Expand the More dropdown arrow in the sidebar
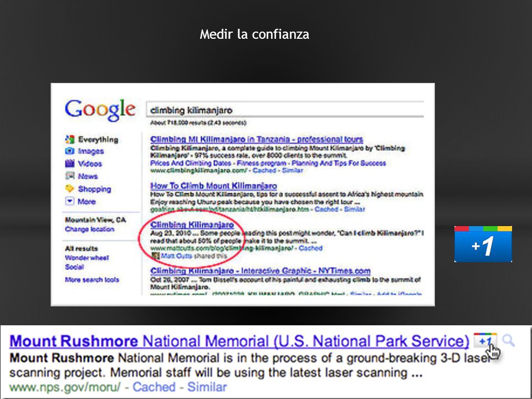Viewport: 532px width, 399px height. coord(70,201)
